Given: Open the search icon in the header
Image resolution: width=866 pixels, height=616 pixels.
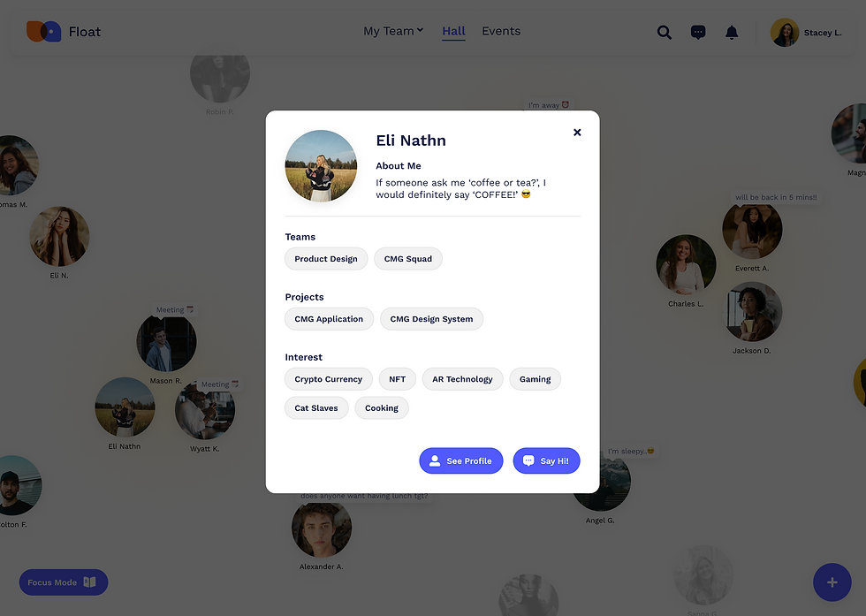Looking at the screenshot, I should coord(665,33).
